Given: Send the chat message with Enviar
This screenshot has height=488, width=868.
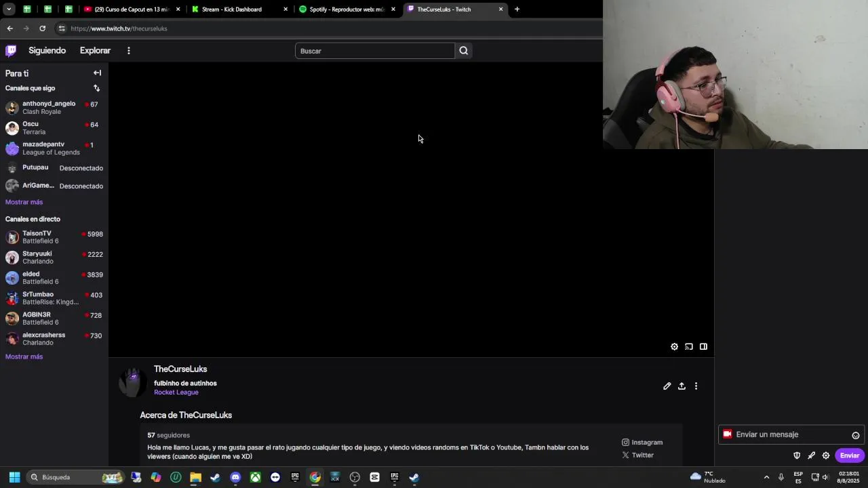Looking at the screenshot, I should [849, 455].
